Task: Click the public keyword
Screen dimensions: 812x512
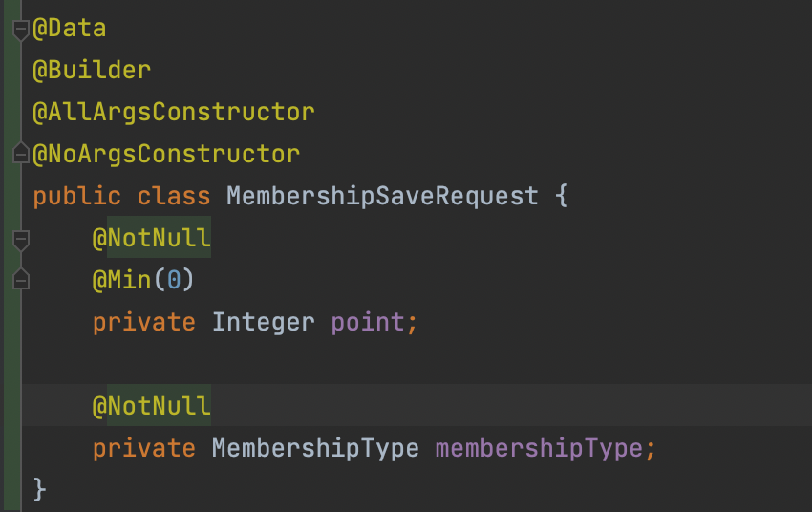Action: point(76,197)
